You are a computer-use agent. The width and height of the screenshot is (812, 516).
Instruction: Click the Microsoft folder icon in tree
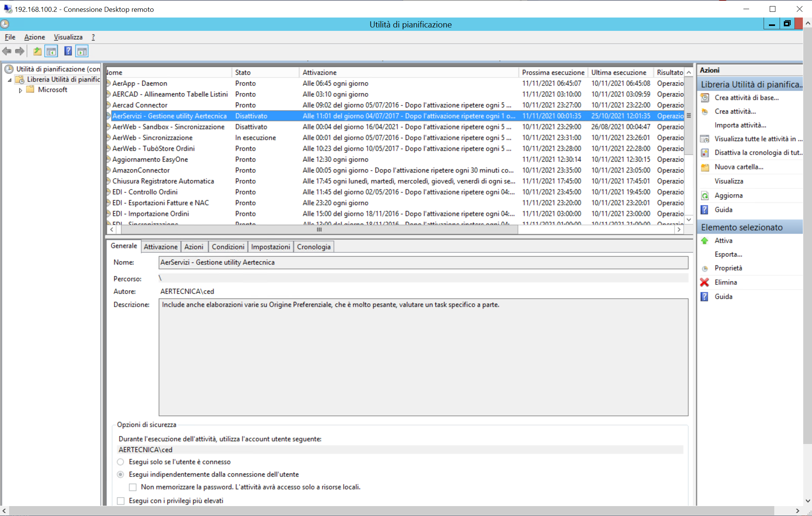click(x=30, y=90)
